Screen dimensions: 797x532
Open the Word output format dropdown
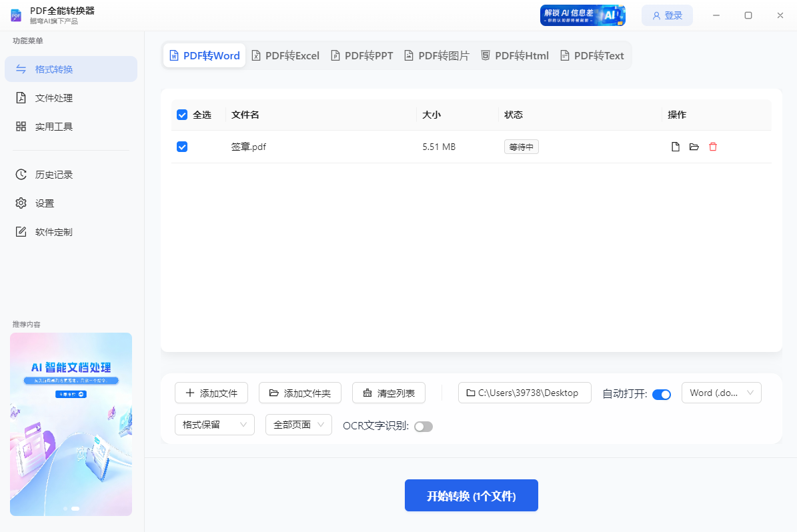[721, 393]
